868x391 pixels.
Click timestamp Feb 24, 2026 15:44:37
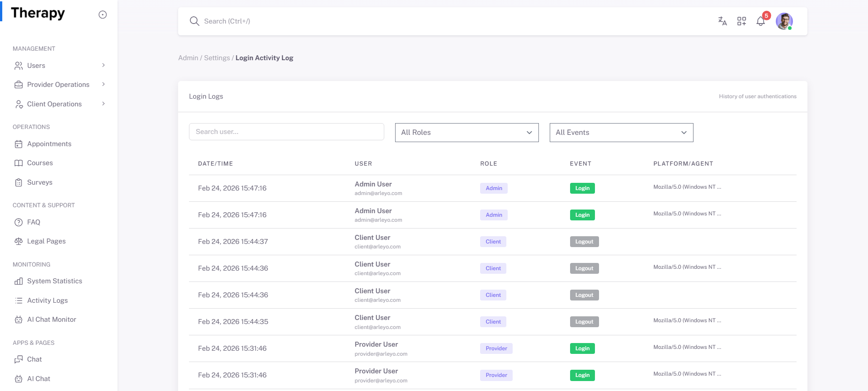[233, 242]
